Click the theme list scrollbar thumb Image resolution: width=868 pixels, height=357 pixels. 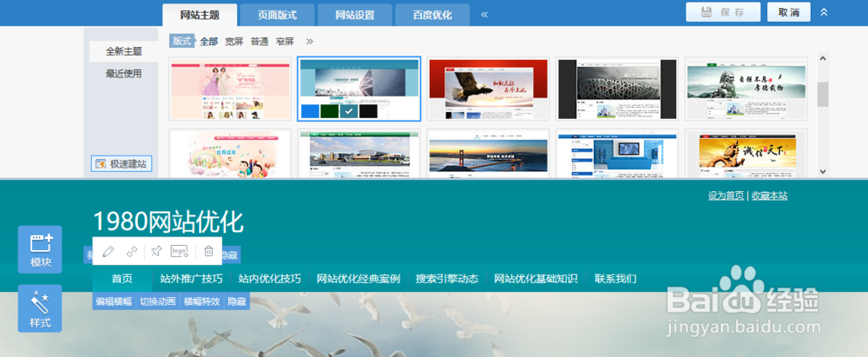pos(823,94)
